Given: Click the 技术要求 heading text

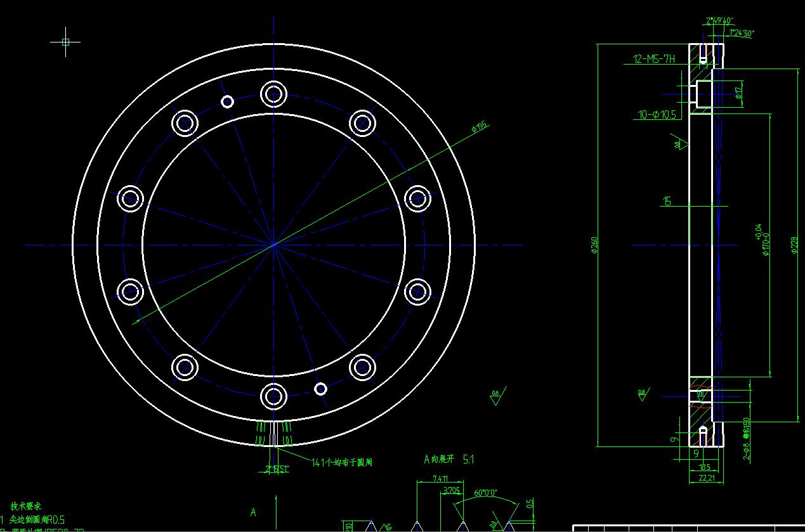Looking at the screenshot, I should click(x=26, y=507).
